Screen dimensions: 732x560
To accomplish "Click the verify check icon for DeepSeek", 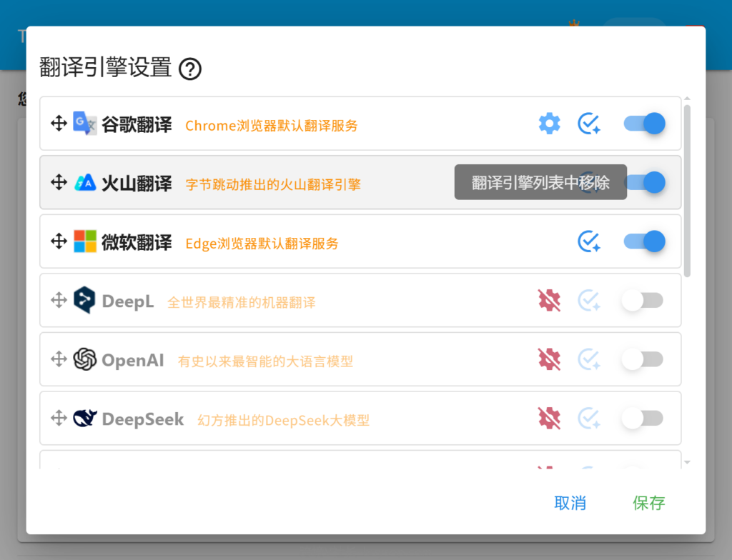I will point(589,418).
